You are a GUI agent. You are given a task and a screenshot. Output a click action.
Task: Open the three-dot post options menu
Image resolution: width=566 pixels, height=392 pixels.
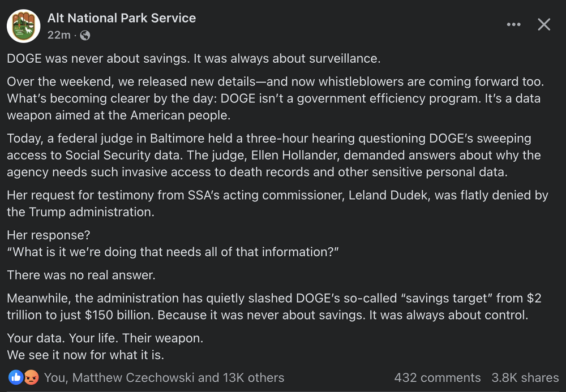(x=514, y=24)
